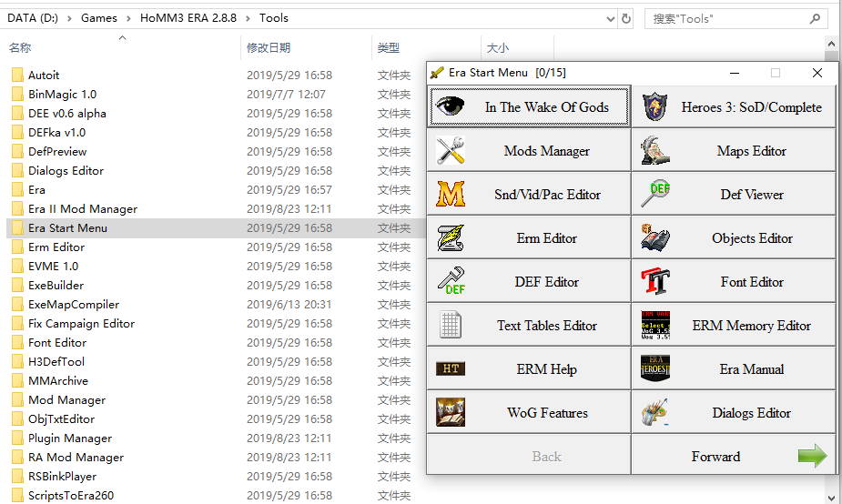The width and height of the screenshot is (842, 504).
Task: Select the ScriptsToEra260 folder
Action: tap(71, 496)
